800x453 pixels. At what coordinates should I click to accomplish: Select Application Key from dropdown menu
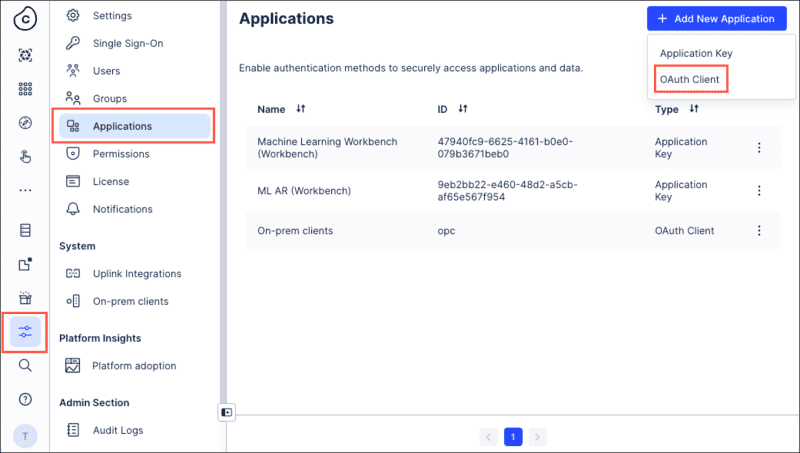pyautogui.click(x=696, y=53)
